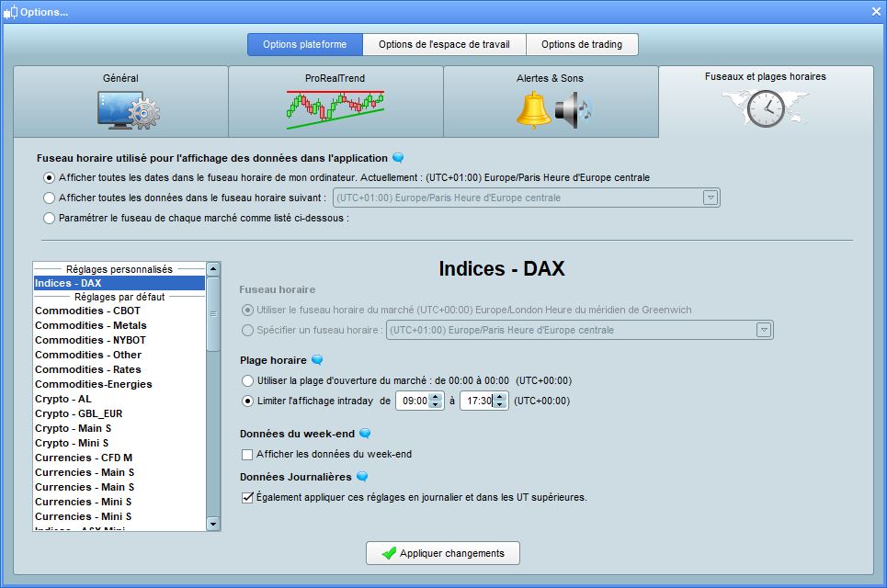Switch to Options plateforme tab
This screenshot has width=887, height=588.
click(305, 45)
